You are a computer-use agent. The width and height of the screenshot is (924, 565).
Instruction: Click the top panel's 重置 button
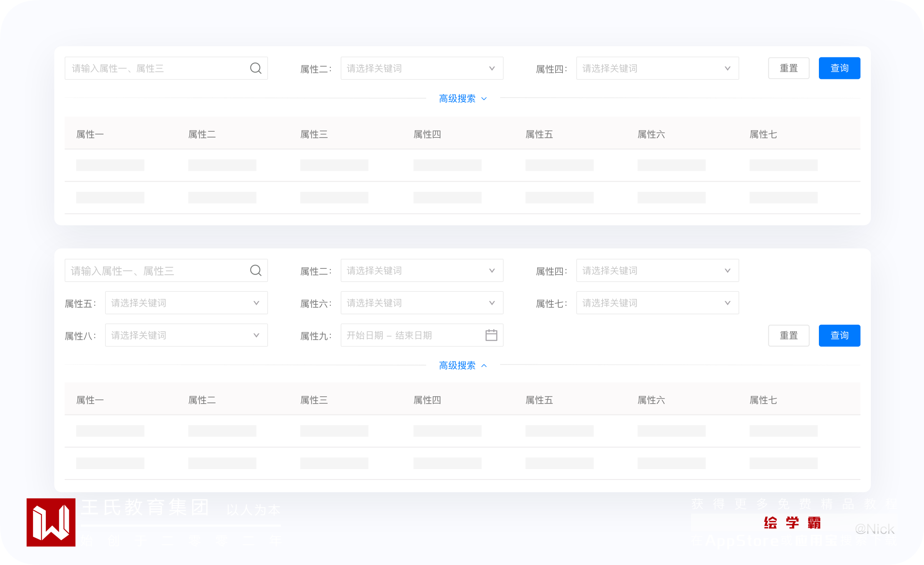(x=788, y=68)
